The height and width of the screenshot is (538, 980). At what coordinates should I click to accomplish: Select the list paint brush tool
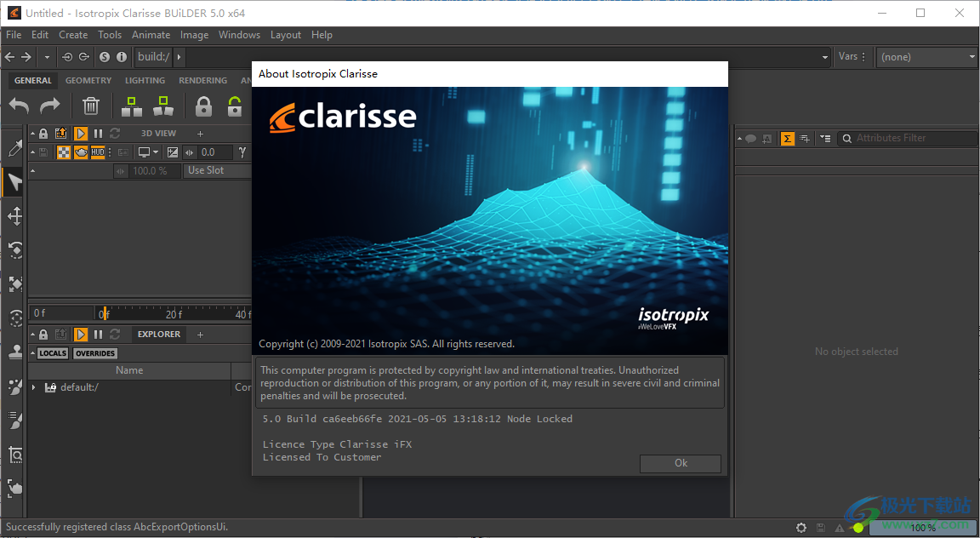pyautogui.click(x=15, y=421)
